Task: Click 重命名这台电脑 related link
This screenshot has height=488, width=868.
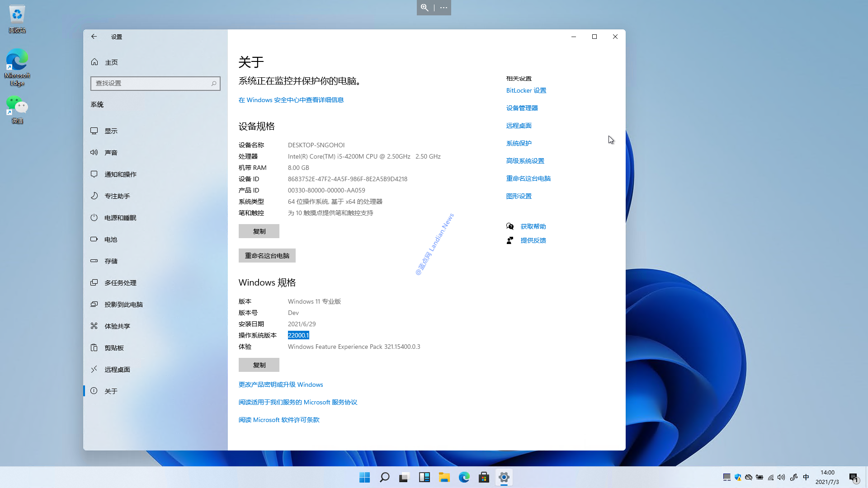Action: (528, 178)
